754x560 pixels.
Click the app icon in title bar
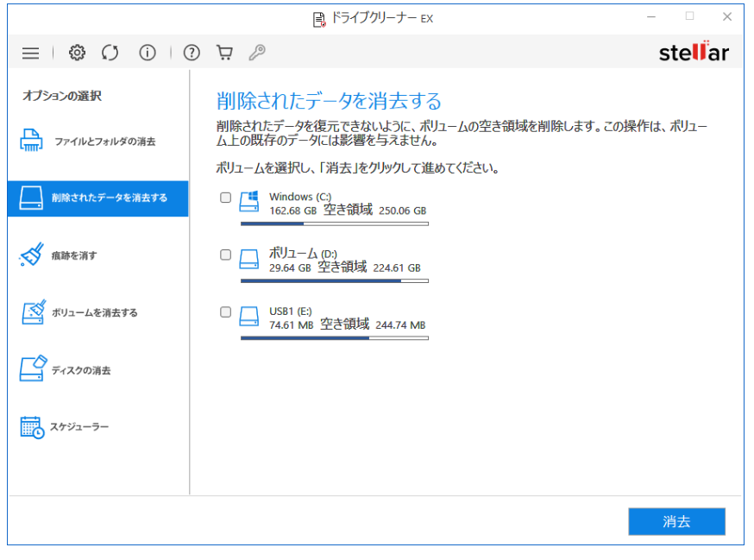pyautogui.click(x=319, y=19)
